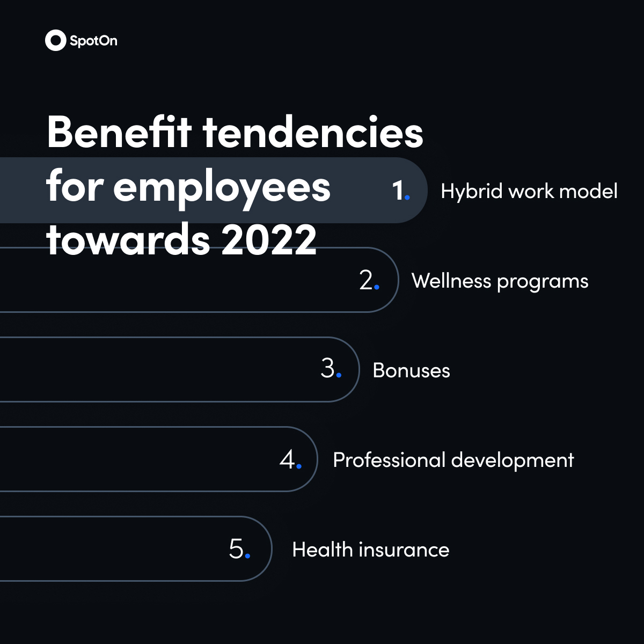Click the SpotOn brand name text
Viewport: 644px width, 644px height.
[x=93, y=41]
